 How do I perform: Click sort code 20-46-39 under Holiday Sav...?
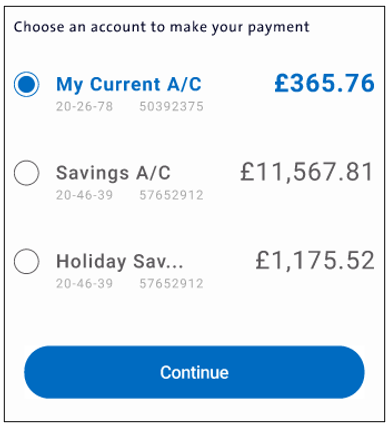click(84, 284)
